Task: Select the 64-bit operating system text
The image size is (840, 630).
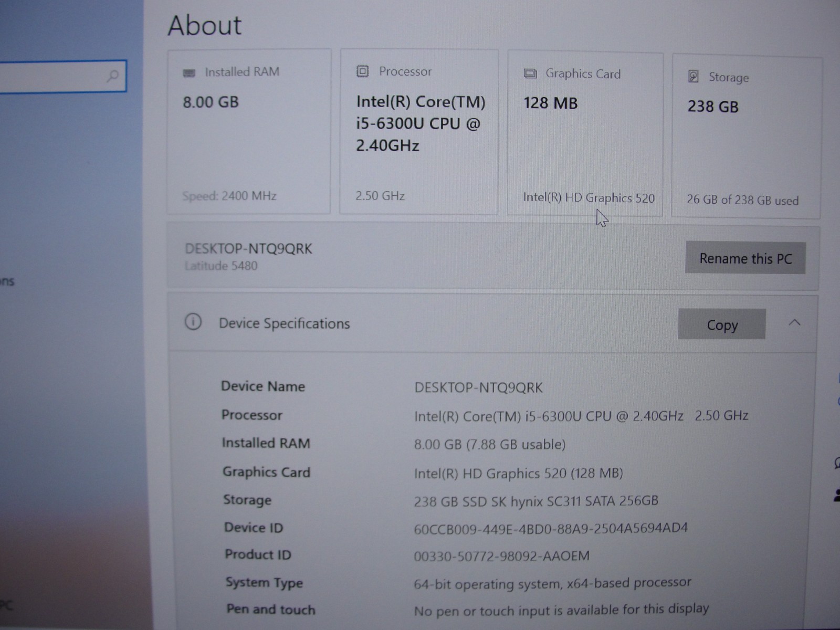Action: click(x=552, y=583)
